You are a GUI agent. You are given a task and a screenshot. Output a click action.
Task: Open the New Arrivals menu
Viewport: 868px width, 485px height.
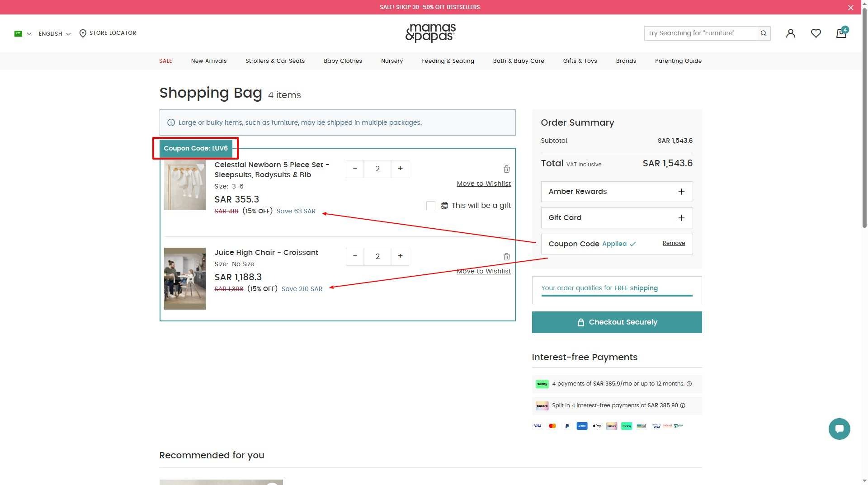click(x=209, y=61)
